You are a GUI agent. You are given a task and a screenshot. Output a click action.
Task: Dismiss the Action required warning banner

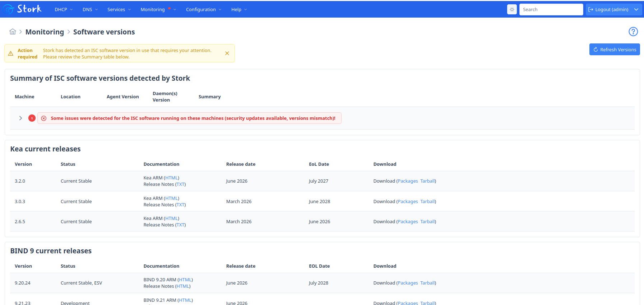pyautogui.click(x=227, y=53)
